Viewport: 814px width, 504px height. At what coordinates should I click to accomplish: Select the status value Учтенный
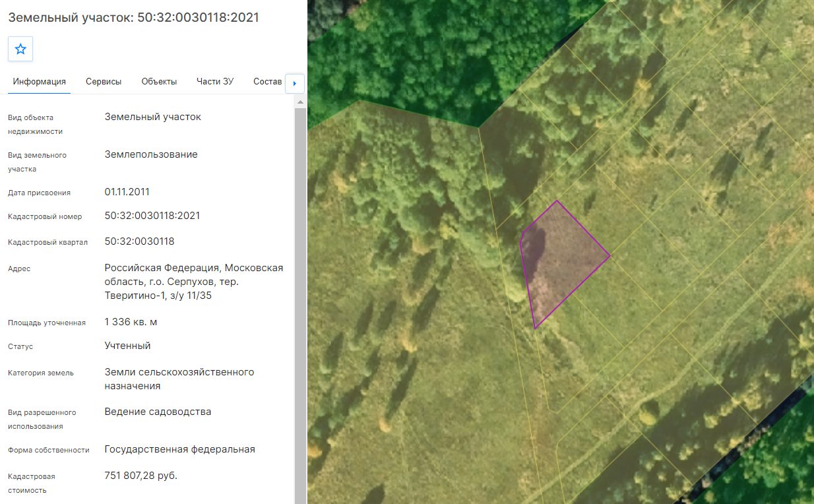pyautogui.click(x=128, y=346)
